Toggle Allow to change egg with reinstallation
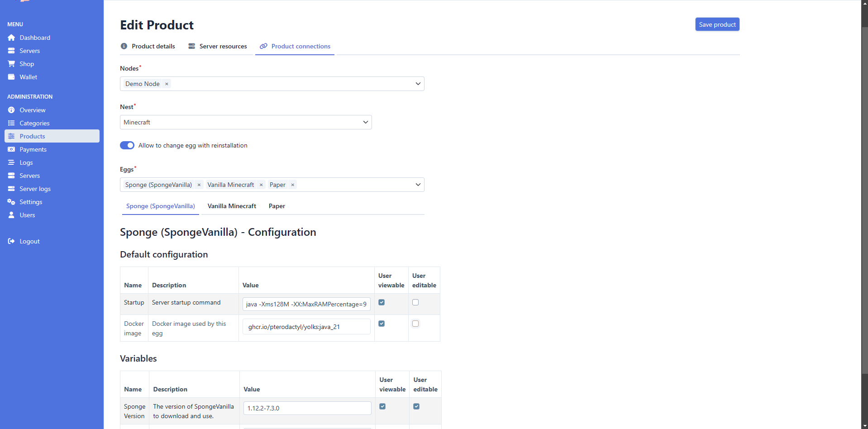This screenshot has height=429, width=868. click(127, 145)
